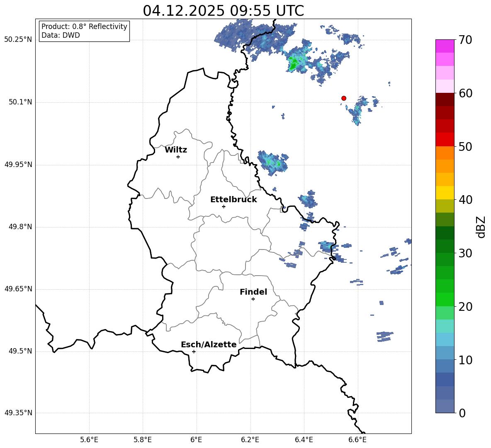The image size is (491, 448).
Task: Click the 6.6°E longitude label
Action: [x=357, y=440]
